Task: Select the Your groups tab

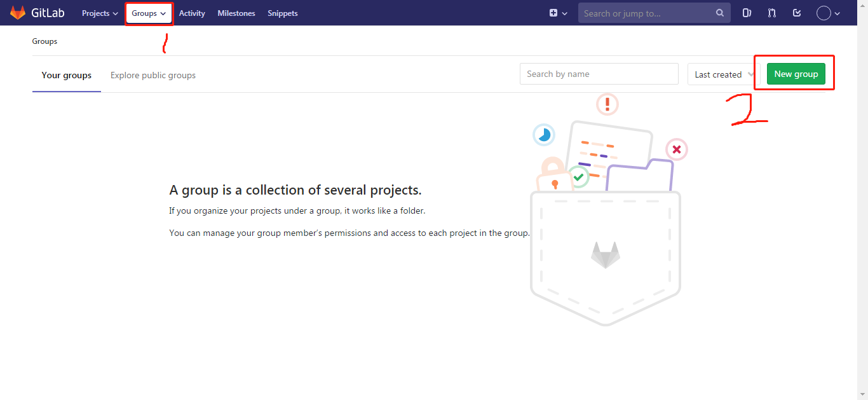Action: 66,75
